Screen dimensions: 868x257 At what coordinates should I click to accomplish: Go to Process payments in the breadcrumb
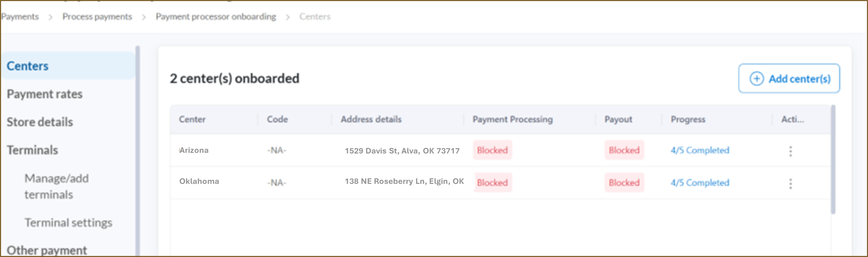pos(97,16)
